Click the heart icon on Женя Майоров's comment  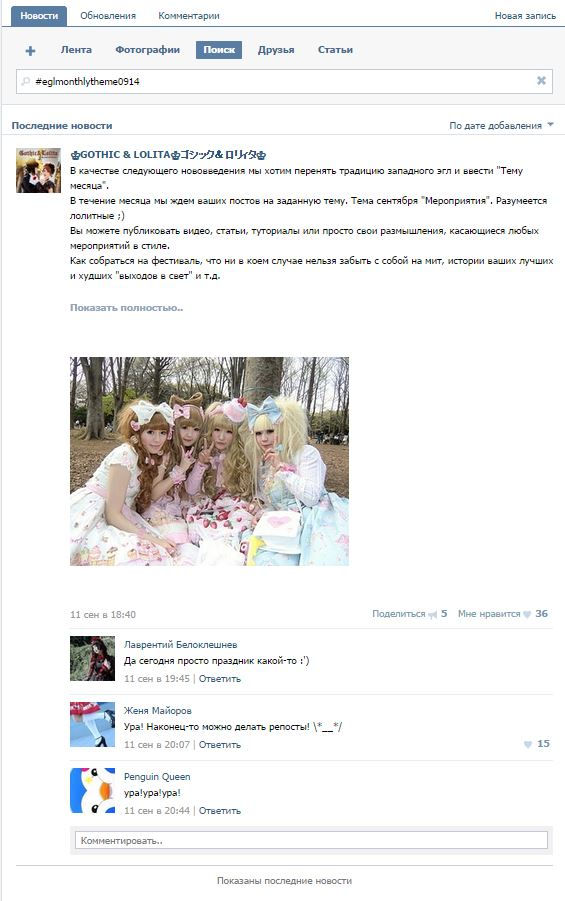point(528,744)
